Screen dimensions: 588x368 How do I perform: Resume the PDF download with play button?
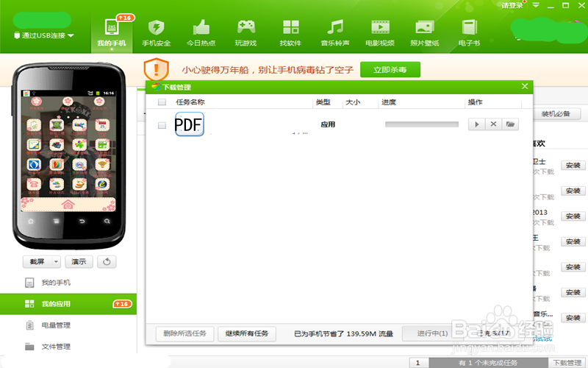pos(476,124)
